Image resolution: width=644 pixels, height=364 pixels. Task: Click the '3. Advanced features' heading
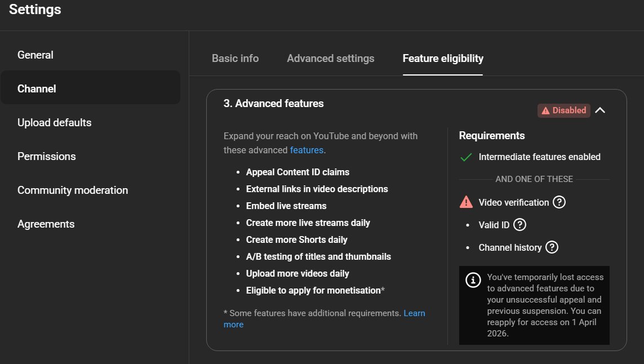coord(273,104)
